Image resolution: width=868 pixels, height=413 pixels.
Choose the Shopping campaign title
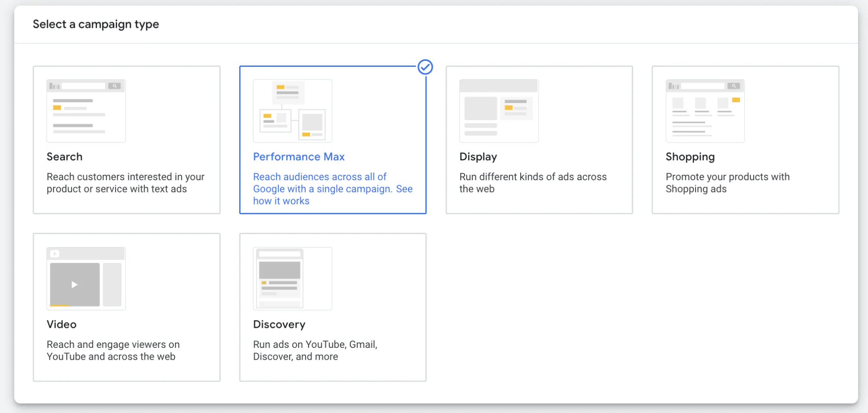(690, 157)
